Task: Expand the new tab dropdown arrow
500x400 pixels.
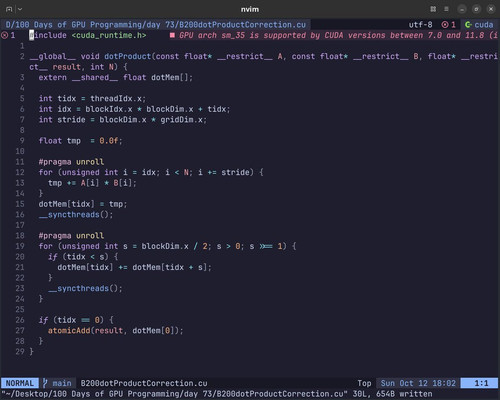Action: tap(20, 9)
